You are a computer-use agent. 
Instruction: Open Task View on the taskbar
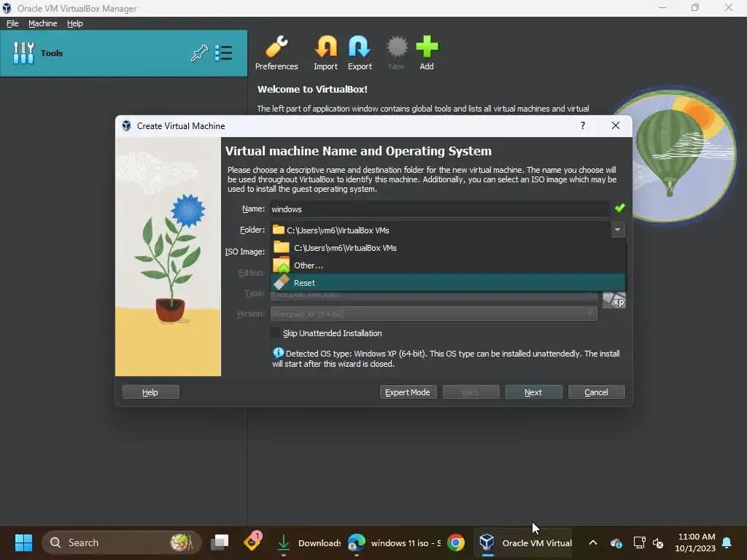[x=220, y=542]
